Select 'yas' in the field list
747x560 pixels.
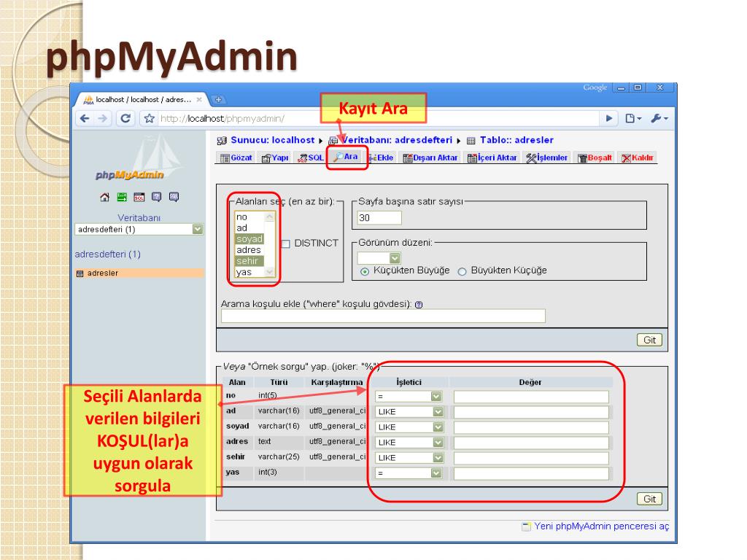[x=249, y=272]
